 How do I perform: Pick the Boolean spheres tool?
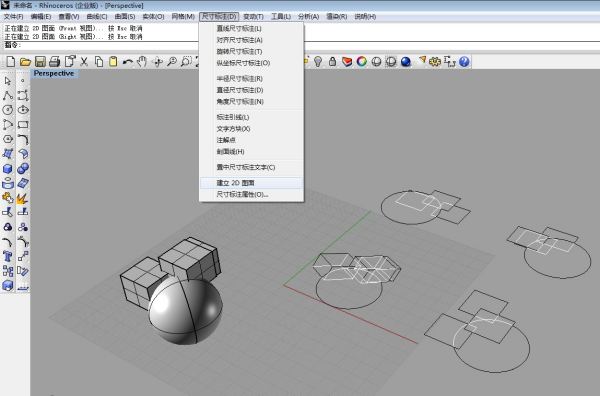[23, 169]
